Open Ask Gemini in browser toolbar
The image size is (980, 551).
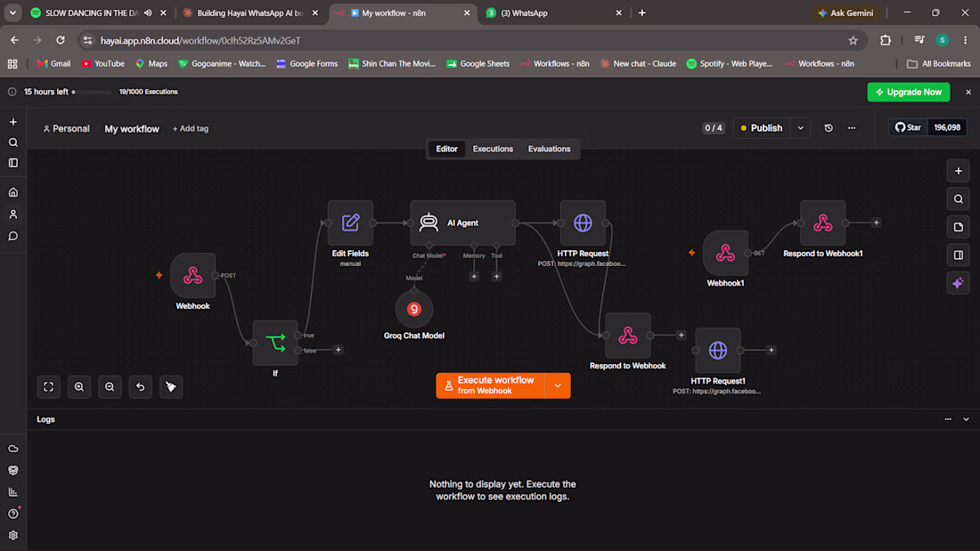pyautogui.click(x=846, y=12)
